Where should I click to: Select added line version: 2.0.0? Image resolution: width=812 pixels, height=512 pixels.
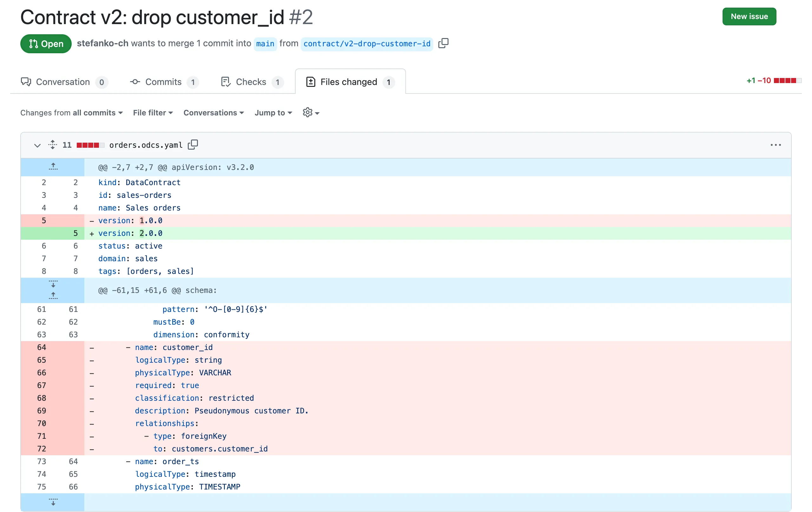406,233
